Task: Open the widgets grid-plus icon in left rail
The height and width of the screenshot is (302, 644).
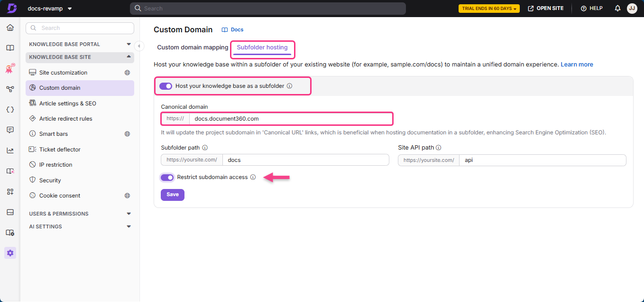Action: coord(10,191)
